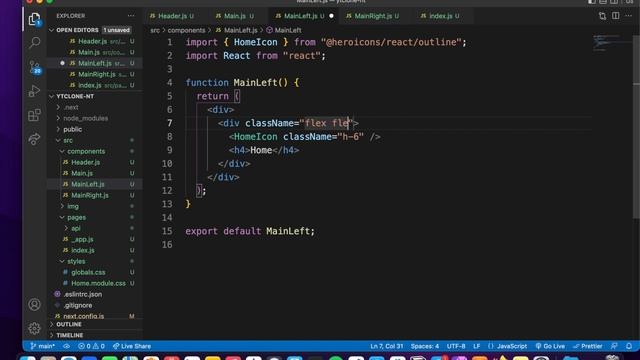Click Go Live in the status bar
The image size is (640, 360).
[550, 346]
